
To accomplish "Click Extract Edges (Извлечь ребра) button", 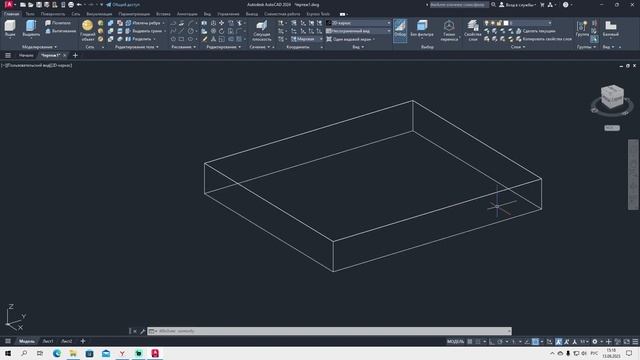I will click(x=143, y=23).
